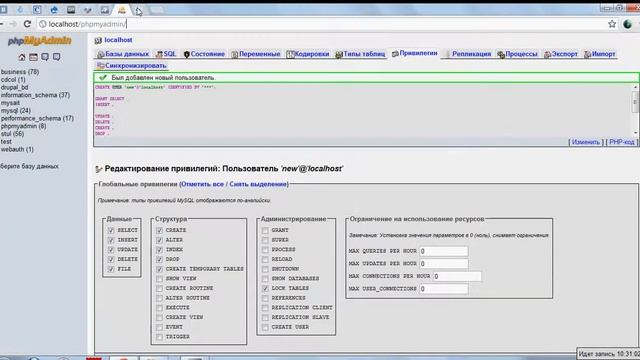640x360 pixels.
Task: Open the Состояние tab
Action: pos(204,54)
